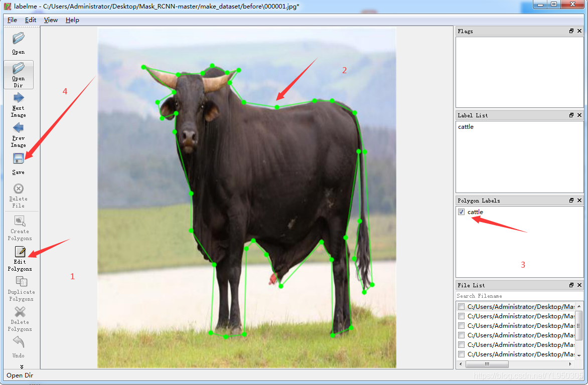Check the last visible file checkbox

click(461, 354)
